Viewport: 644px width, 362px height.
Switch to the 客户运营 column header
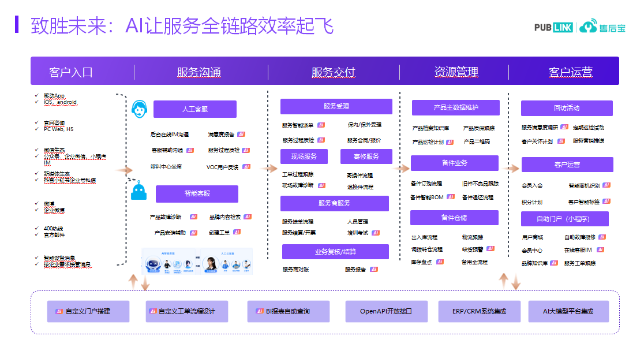coord(570,72)
